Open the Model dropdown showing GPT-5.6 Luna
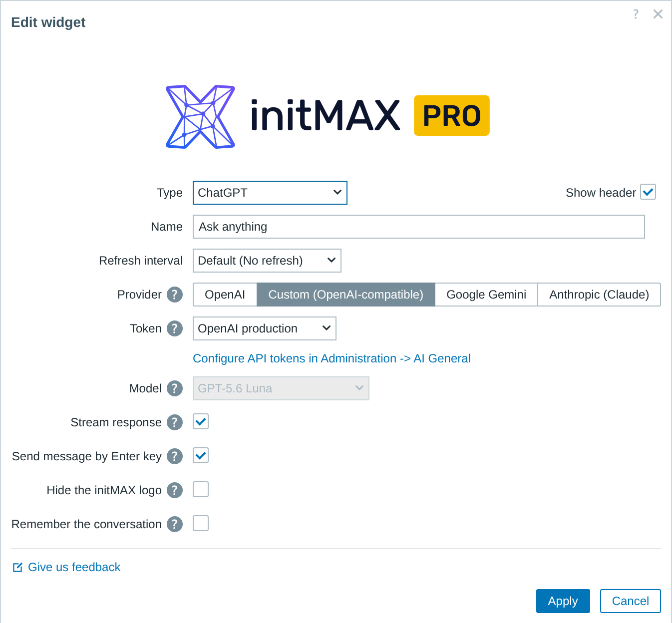Screen dimensions: 672x623 pos(281,388)
